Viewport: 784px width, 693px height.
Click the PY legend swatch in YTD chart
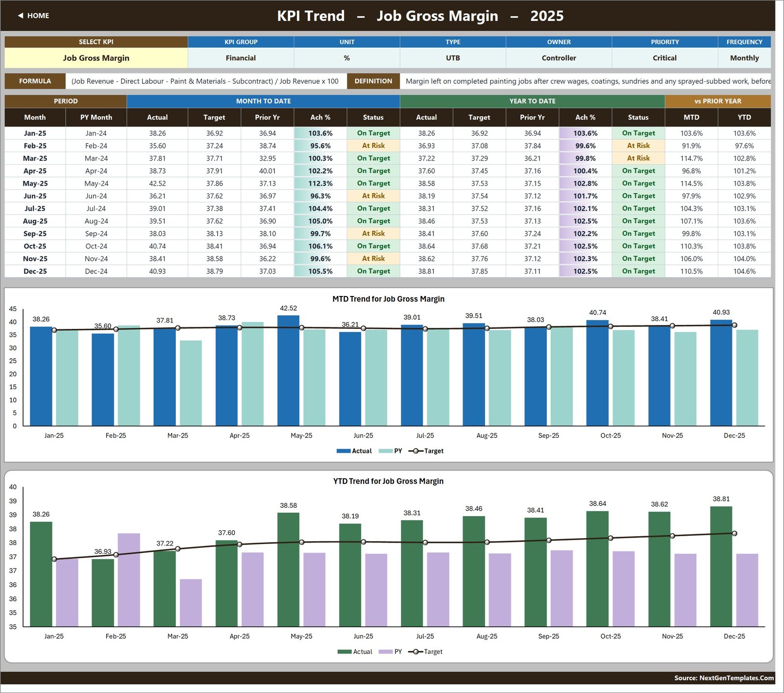coord(386,652)
